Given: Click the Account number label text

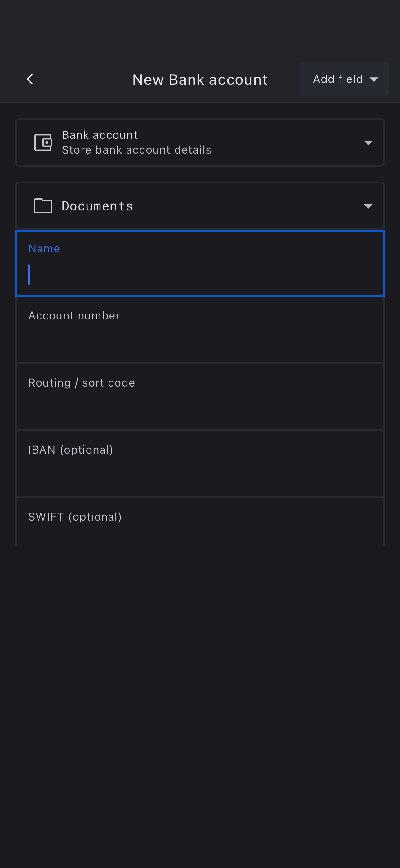Looking at the screenshot, I should pos(74,316).
